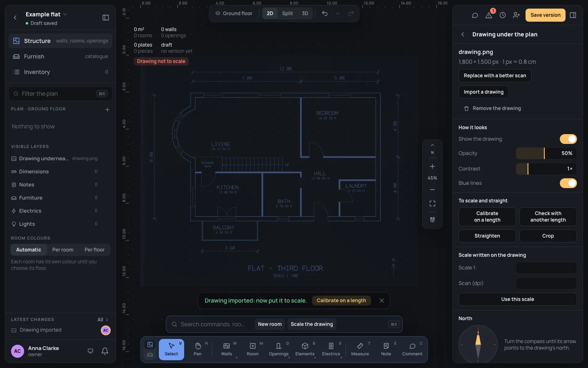
Task: Expand All latest changes
Action: (x=103, y=320)
